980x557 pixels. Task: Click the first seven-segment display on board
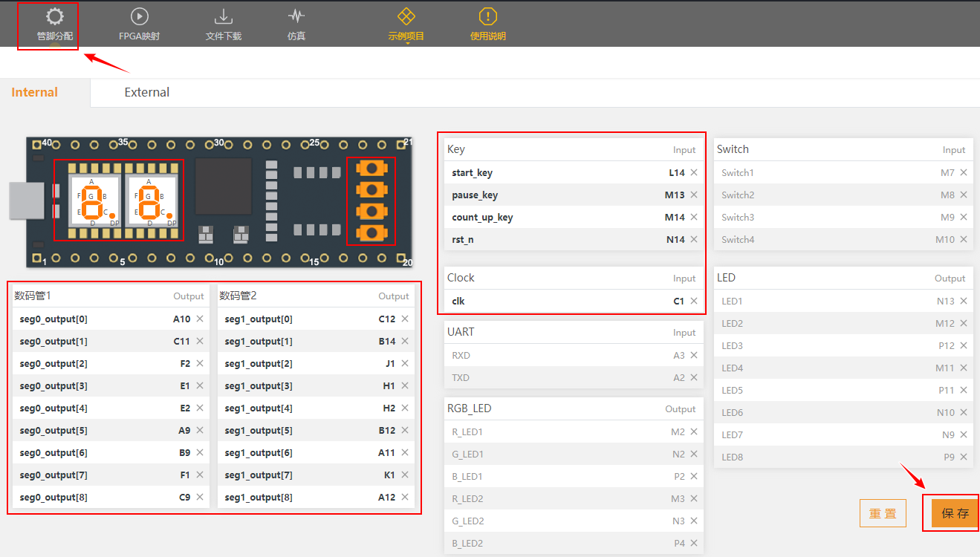[x=91, y=201]
